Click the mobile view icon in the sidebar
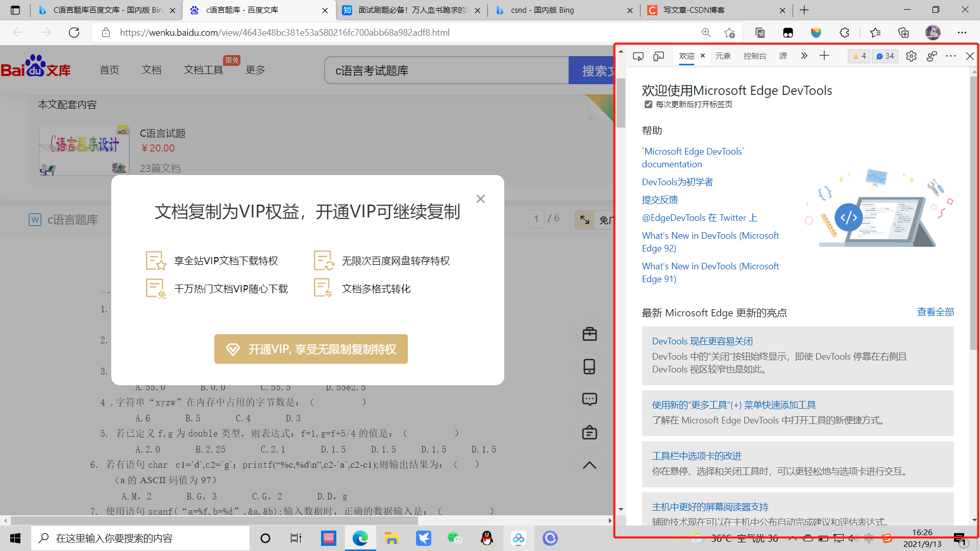 click(x=590, y=366)
